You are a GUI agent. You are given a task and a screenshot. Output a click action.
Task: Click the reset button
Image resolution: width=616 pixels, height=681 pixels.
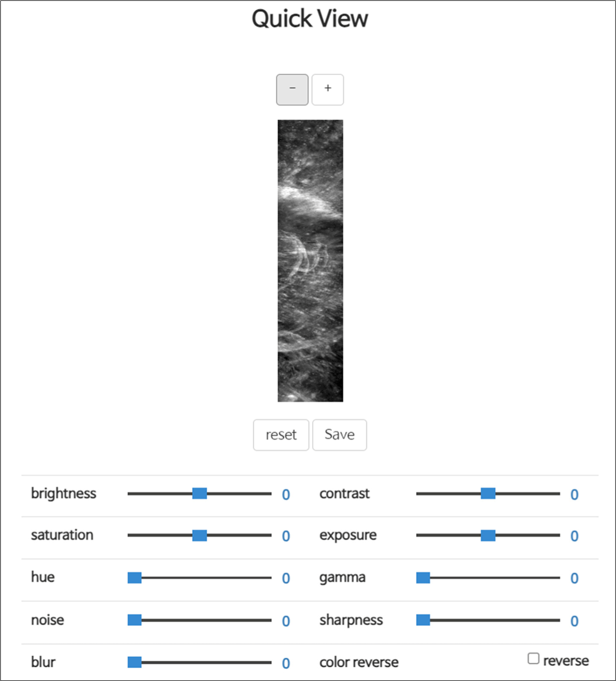pyautogui.click(x=281, y=435)
